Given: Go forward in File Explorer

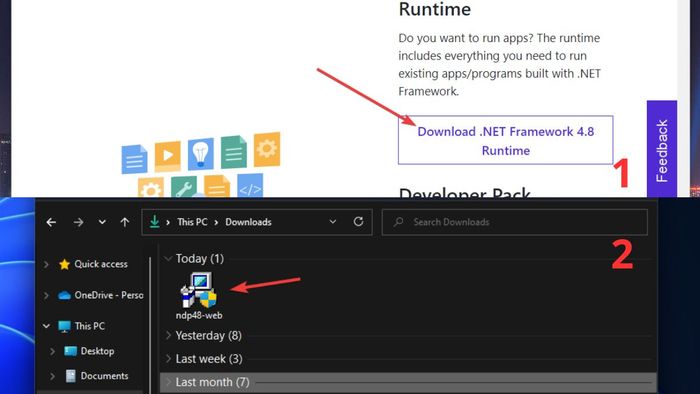Looking at the screenshot, I should tap(78, 222).
